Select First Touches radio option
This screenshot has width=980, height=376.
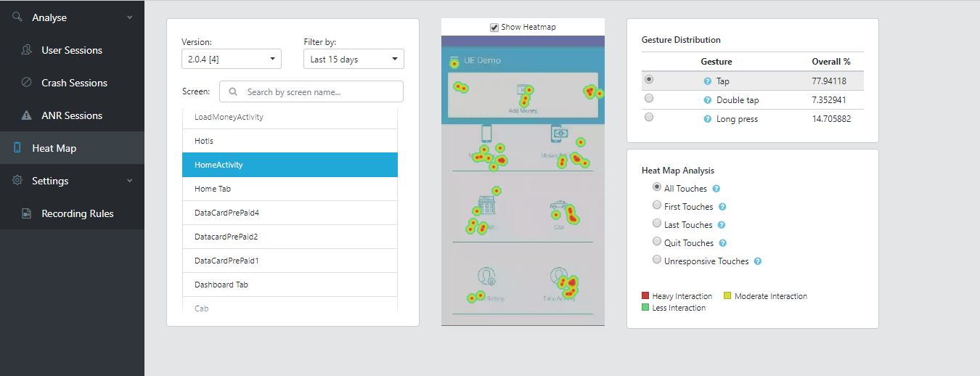(657, 205)
